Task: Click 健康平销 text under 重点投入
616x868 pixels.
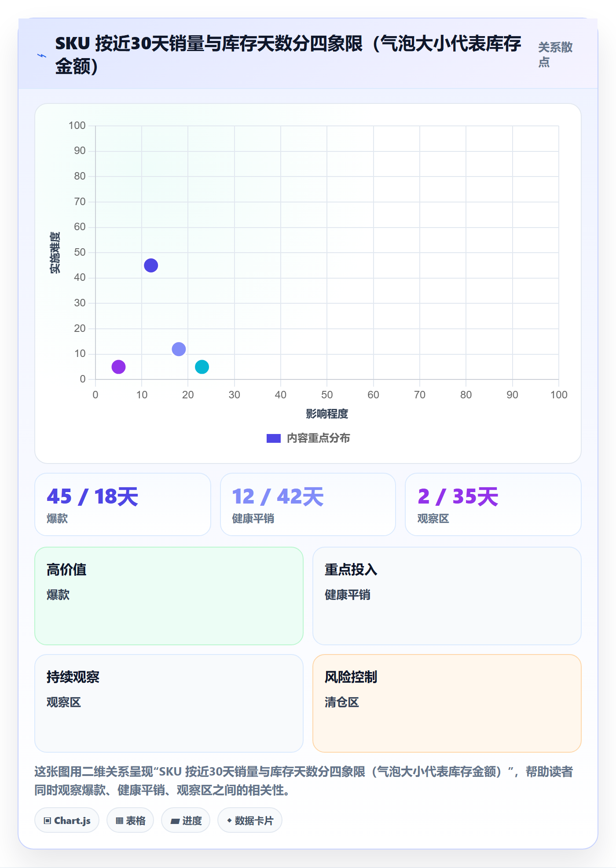Action: 348,595
